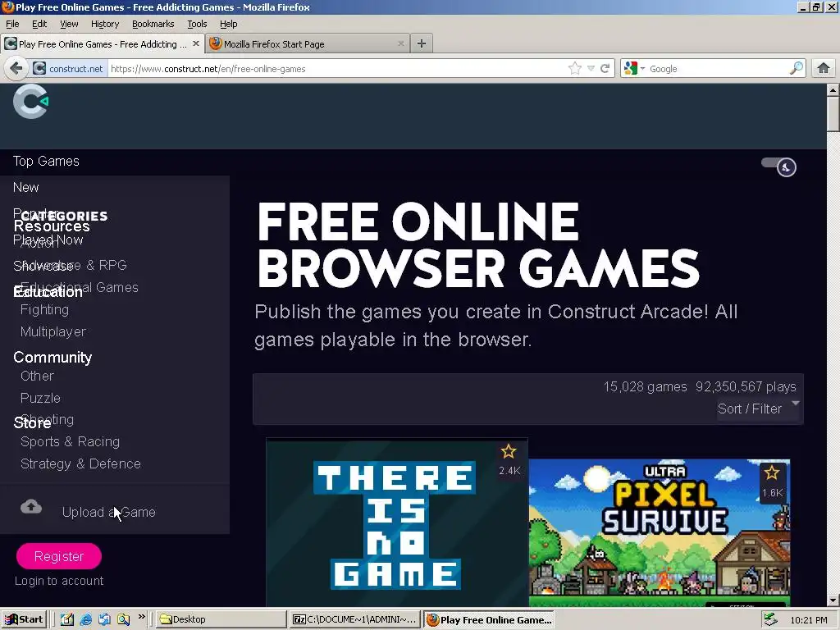The image size is (840, 630).
Task: Toggle the dark mode switch
Action: (x=779, y=166)
